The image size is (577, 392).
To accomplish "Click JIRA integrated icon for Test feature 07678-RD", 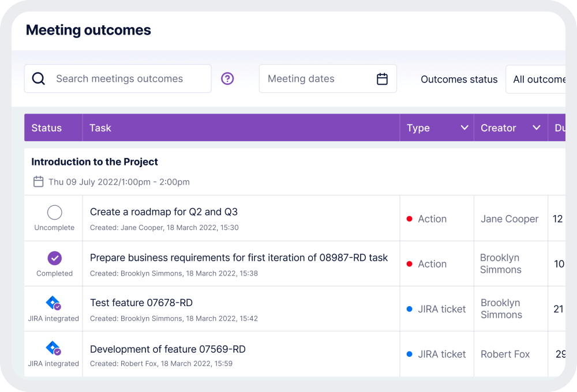I will click(53, 303).
